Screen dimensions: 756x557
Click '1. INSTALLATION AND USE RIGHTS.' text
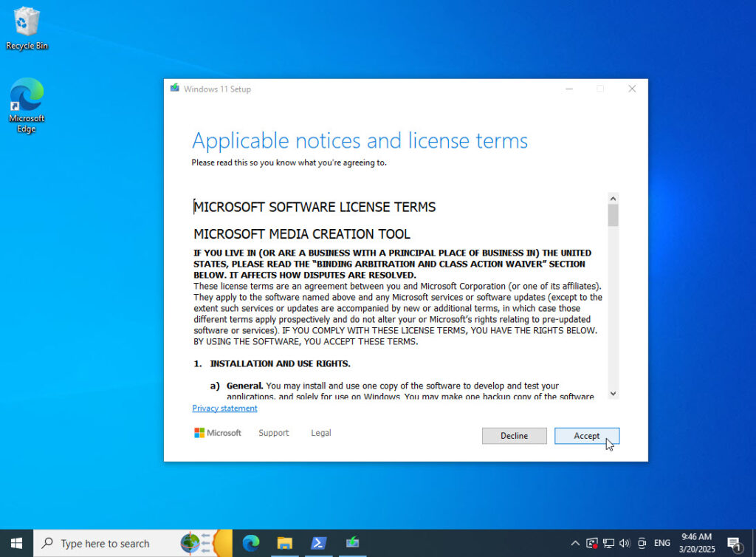tap(272, 363)
